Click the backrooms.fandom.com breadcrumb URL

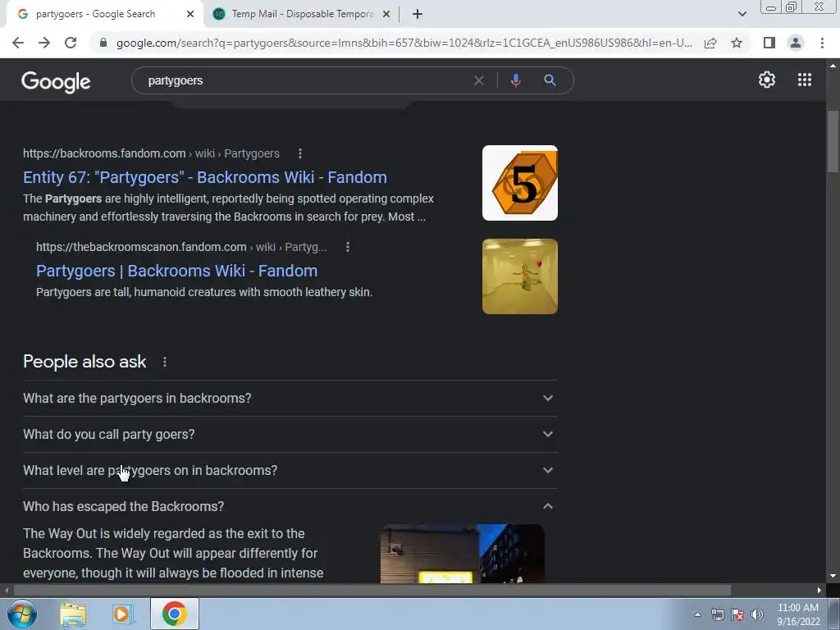pyautogui.click(x=151, y=153)
